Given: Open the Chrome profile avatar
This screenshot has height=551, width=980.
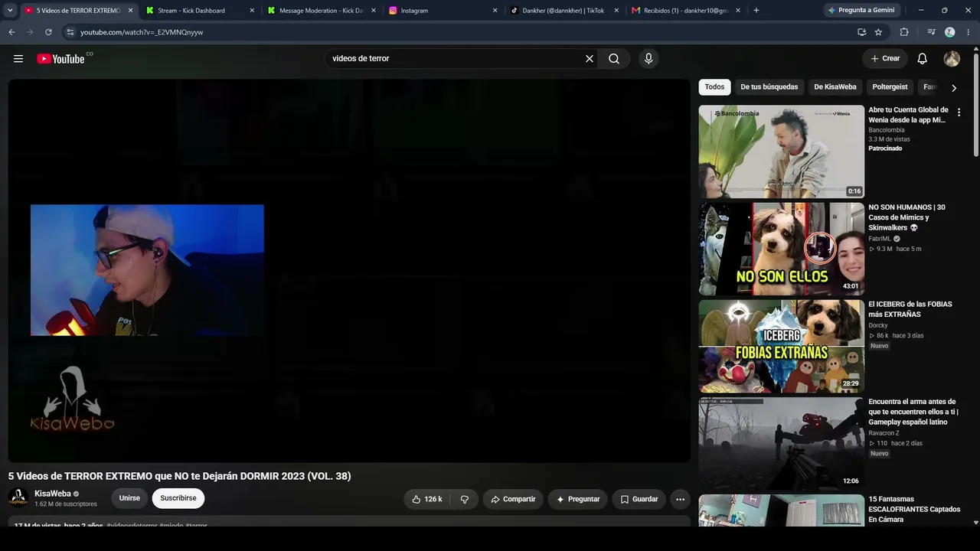Looking at the screenshot, I should [949, 32].
